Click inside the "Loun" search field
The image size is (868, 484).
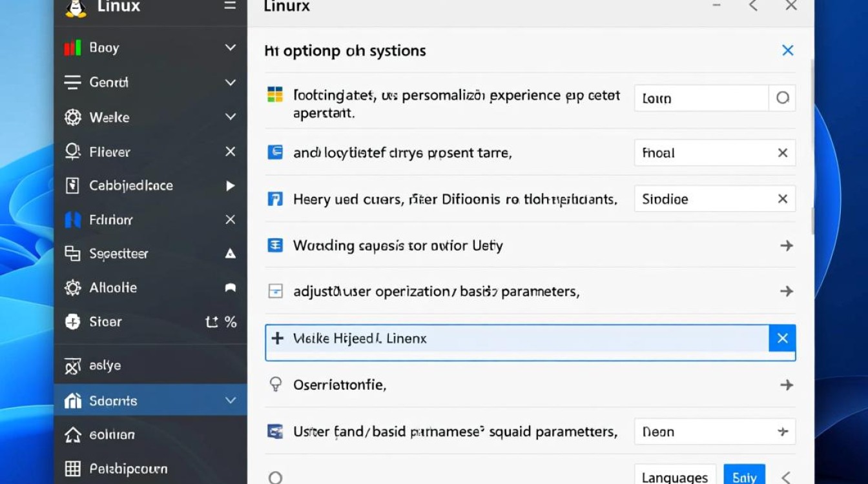tap(701, 97)
